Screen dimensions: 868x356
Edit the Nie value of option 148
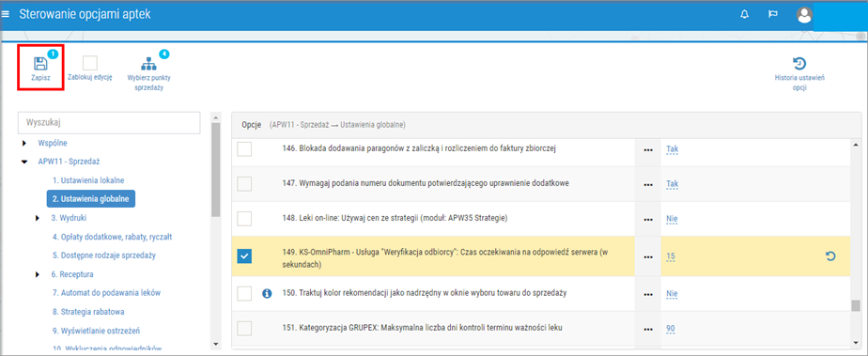coord(672,218)
